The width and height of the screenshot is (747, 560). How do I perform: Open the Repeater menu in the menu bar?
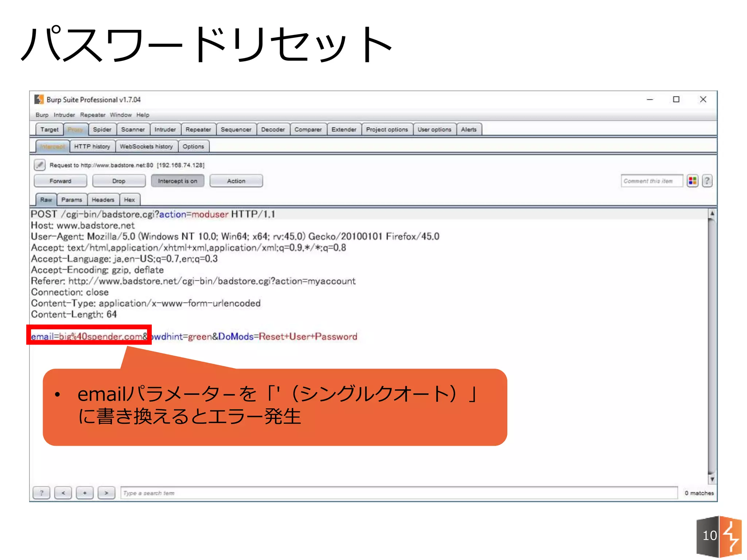pos(93,115)
